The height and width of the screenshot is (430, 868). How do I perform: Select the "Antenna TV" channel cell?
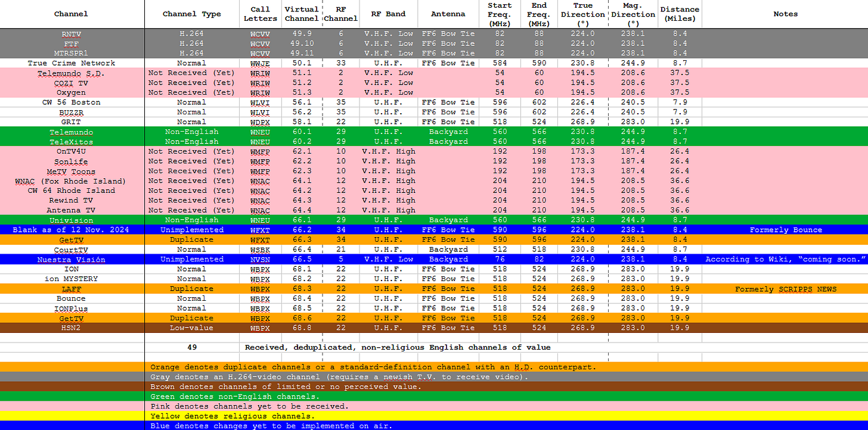(71, 210)
